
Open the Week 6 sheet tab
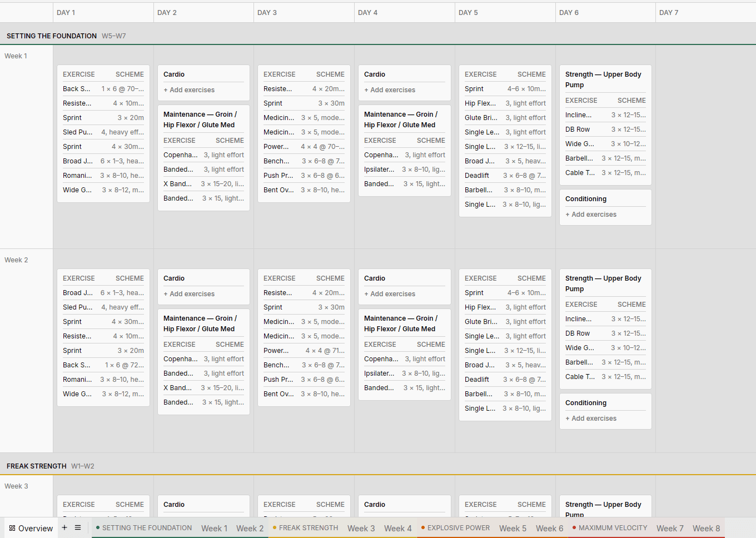tap(550, 528)
